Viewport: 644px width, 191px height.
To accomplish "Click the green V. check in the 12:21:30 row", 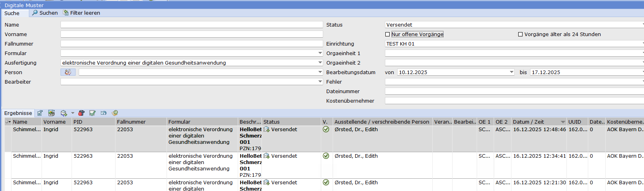I will click(326, 183).
